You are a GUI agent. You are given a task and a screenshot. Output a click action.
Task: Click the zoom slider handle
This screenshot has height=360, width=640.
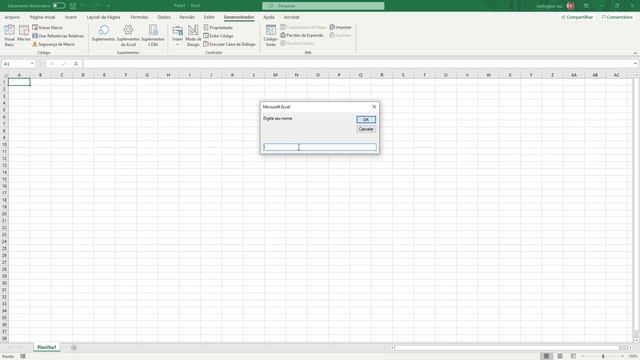(x=603, y=356)
